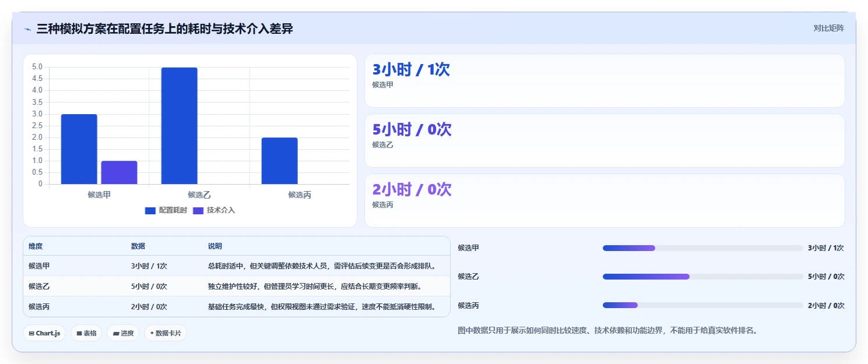Click the 候选丙 x-axis label on chart

tap(300, 195)
